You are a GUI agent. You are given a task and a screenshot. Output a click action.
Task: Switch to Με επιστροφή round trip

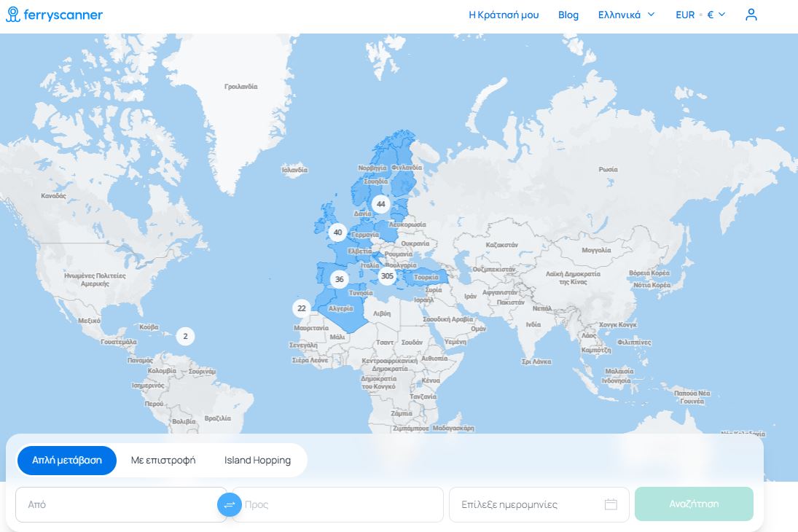[163, 461]
